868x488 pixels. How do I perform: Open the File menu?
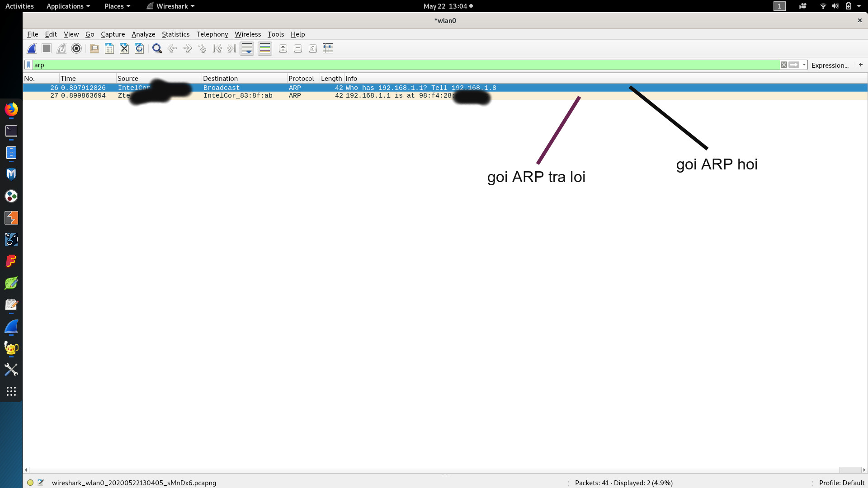[x=33, y=34]
